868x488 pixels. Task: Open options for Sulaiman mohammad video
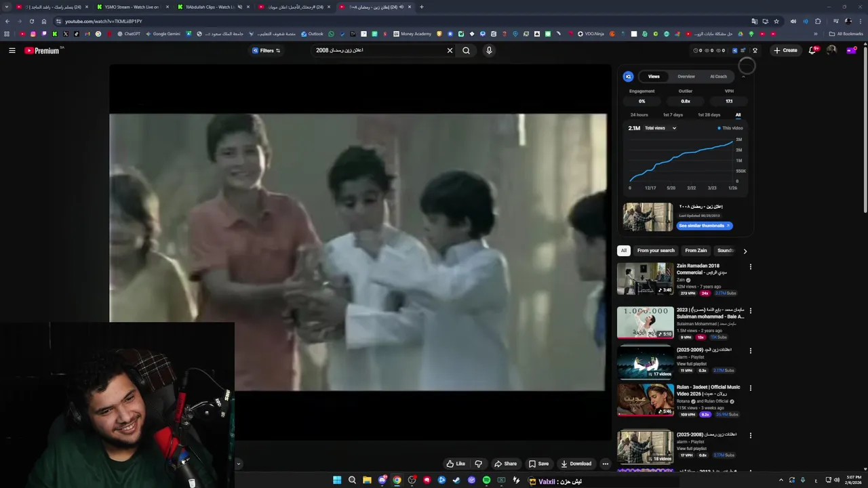[x=750, y=311]
